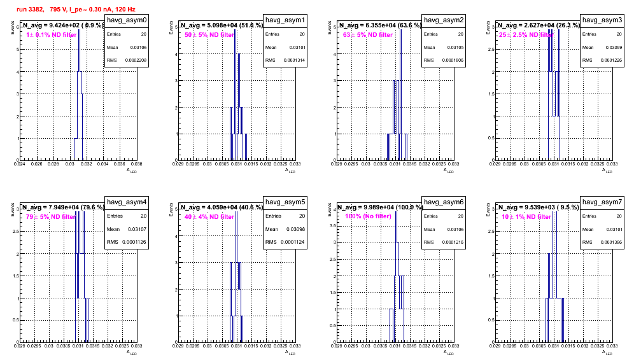Click Entries value 20 in havg_asym4 box
The height and width of the screenshot is (364, 634).
point(143,216)
